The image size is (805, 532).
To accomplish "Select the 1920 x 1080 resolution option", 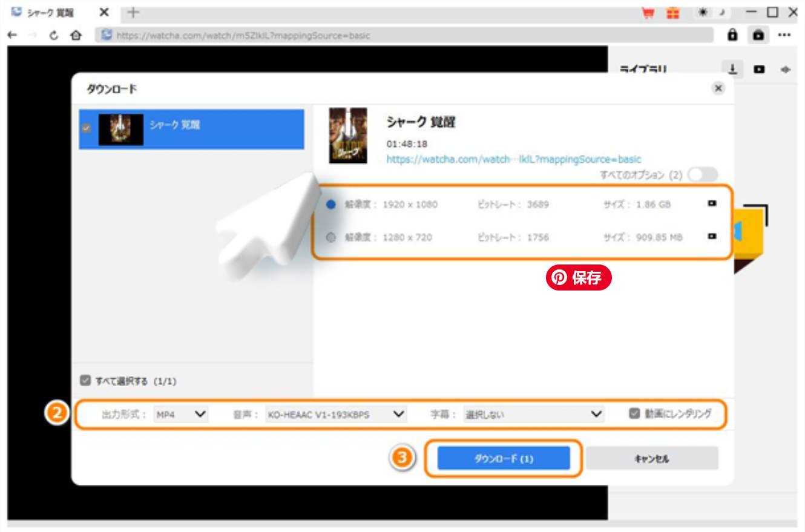I will (x=331, y=205).
